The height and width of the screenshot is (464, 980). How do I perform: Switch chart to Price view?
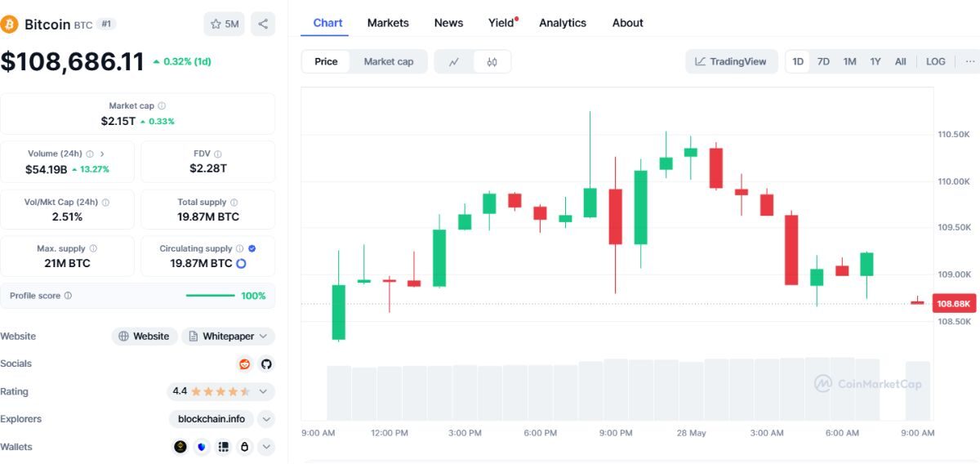[326, 61]
